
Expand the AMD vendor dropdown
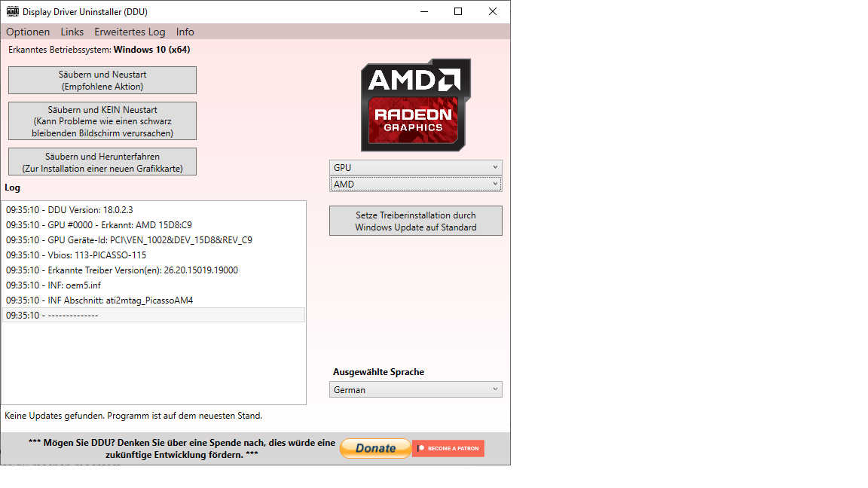coord(416,184)
